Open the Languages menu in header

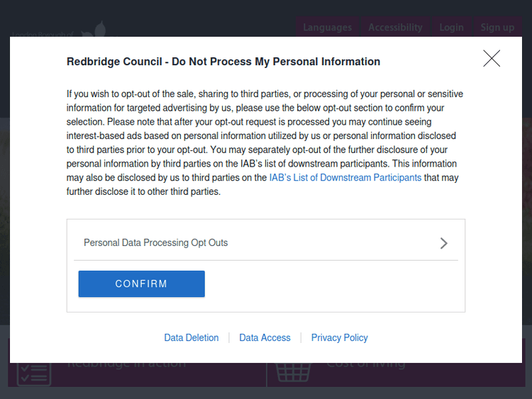[x=327, y=28]
